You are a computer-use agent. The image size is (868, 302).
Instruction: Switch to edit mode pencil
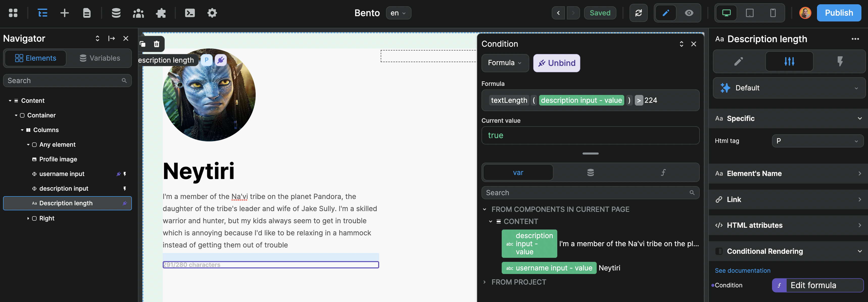click(666, 13)
